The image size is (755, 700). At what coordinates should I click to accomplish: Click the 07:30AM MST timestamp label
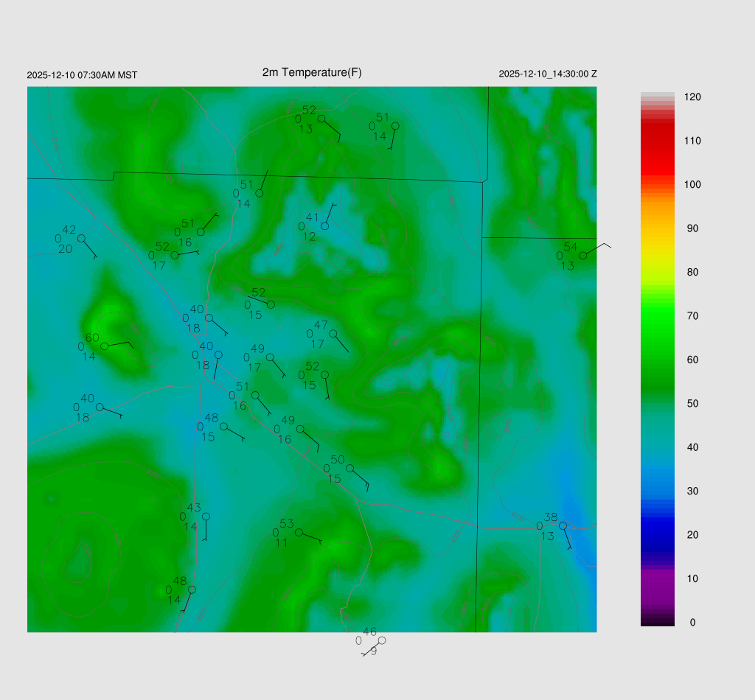pos(82,75)
